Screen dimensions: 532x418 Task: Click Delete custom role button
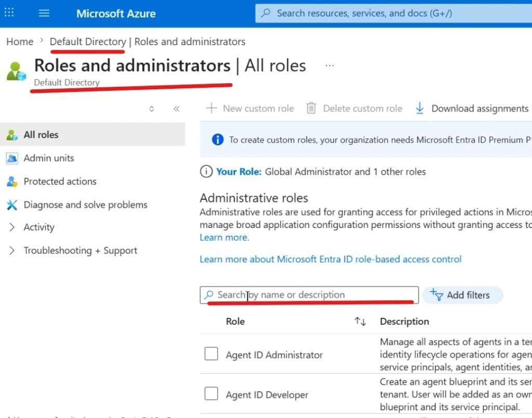pyautogui.click(x=354, y=109)
